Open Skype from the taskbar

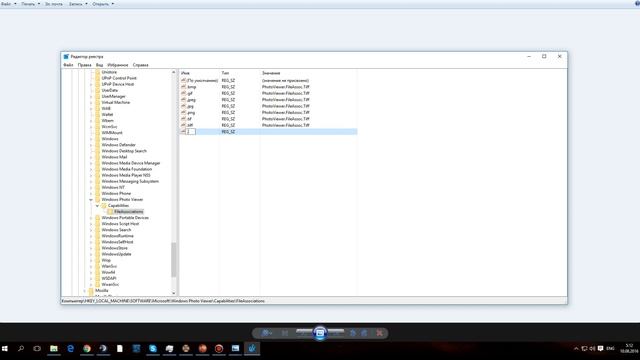153,349
